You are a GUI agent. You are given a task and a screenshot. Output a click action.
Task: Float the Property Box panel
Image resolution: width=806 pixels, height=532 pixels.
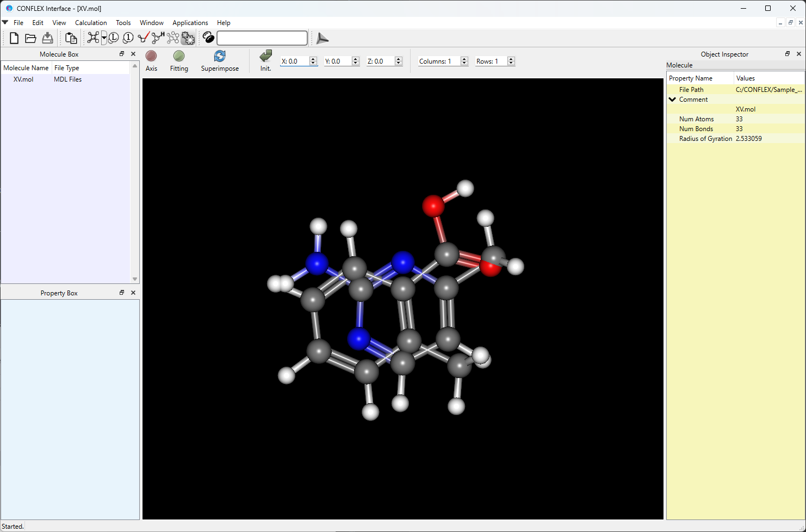pos(122,293)
